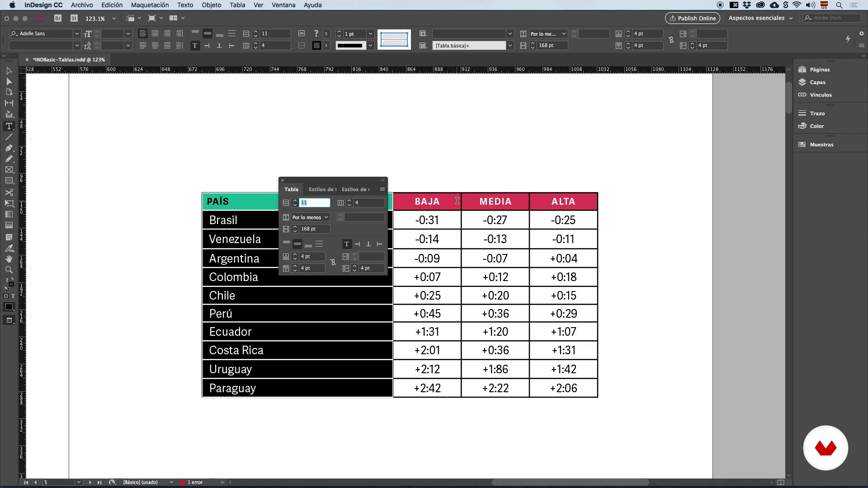Switch to second 'Estilos de' tab
868x488 pixels.
point(355,189)
